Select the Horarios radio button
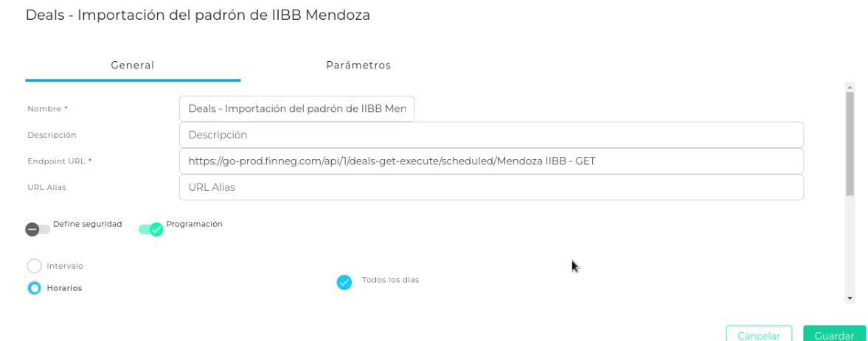The image size is (868, 341). click(35, 288)
